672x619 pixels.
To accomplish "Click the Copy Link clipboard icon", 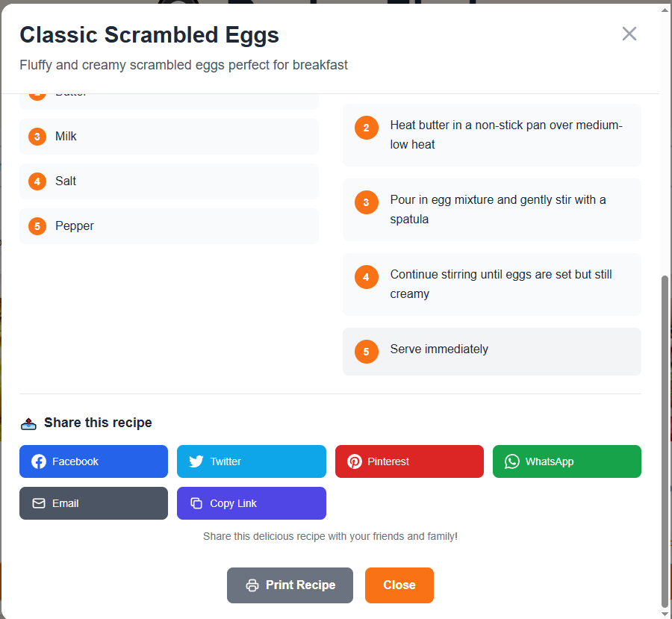I will pos(196,503).
